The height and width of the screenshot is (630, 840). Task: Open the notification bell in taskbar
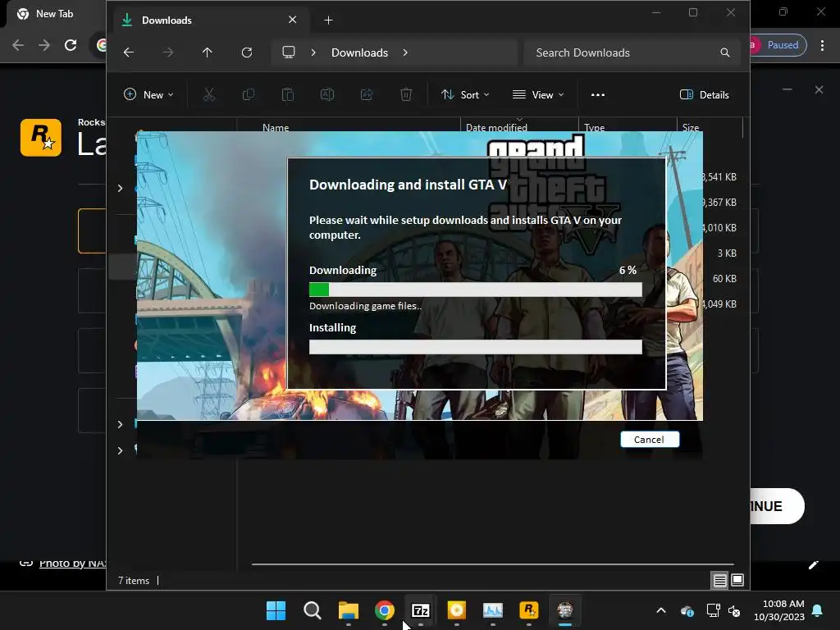[x=818, y=610]
